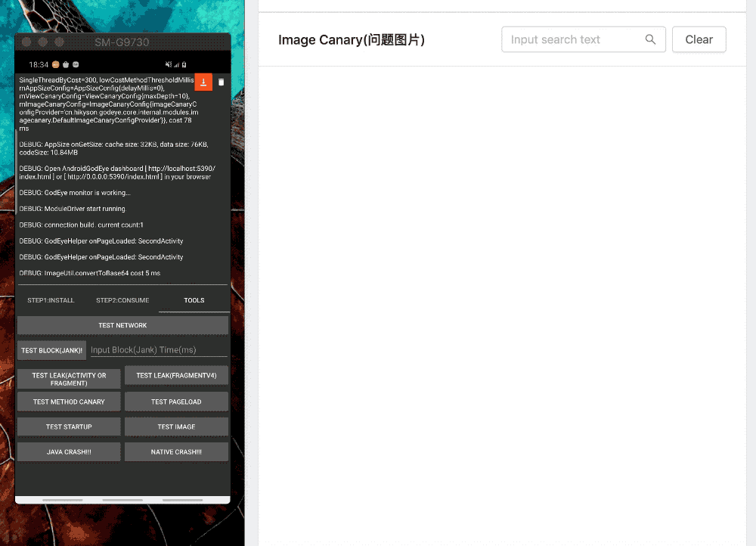Image resolution: width=756 pixels, height=546 pixels.
Task: Open the STEP2:CONSUME tab
Action: tap(122, 300)
